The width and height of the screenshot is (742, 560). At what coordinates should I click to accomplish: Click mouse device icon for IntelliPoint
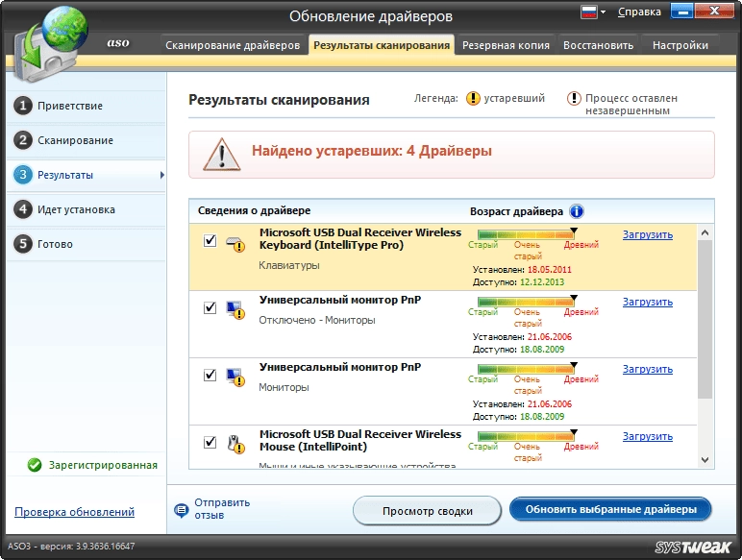(235, 445)
